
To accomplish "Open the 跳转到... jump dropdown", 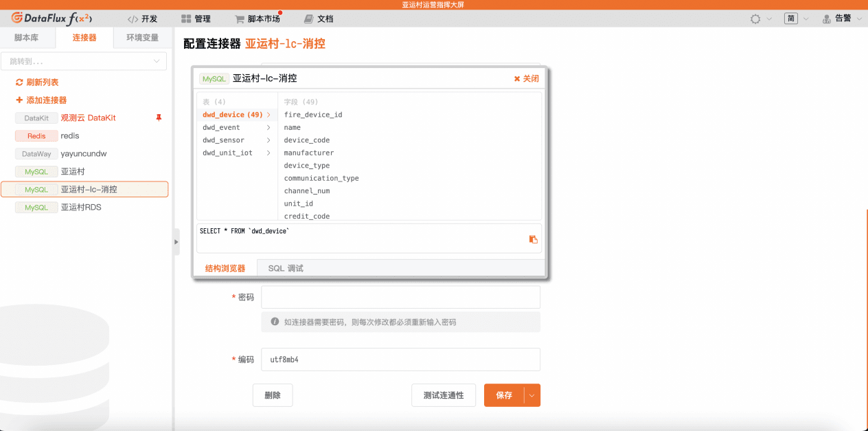I will click(84, 61).
